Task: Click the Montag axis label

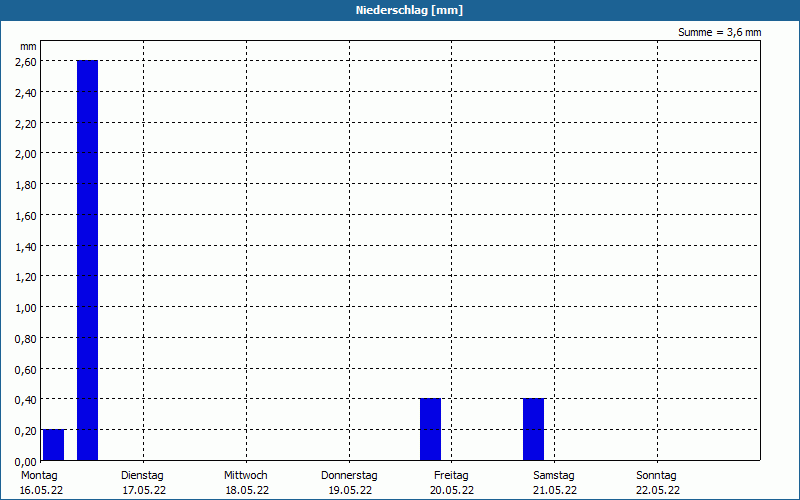Action: 39,476
